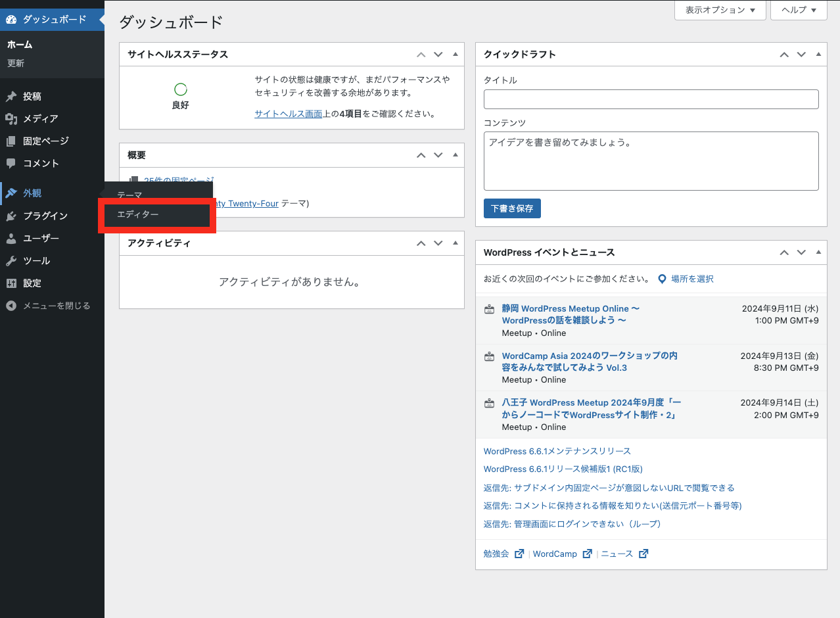The image size is (840, 618).
Task: Open the ヘルプ dropdown
Action: pyautogui.click(x=799, y=11)
